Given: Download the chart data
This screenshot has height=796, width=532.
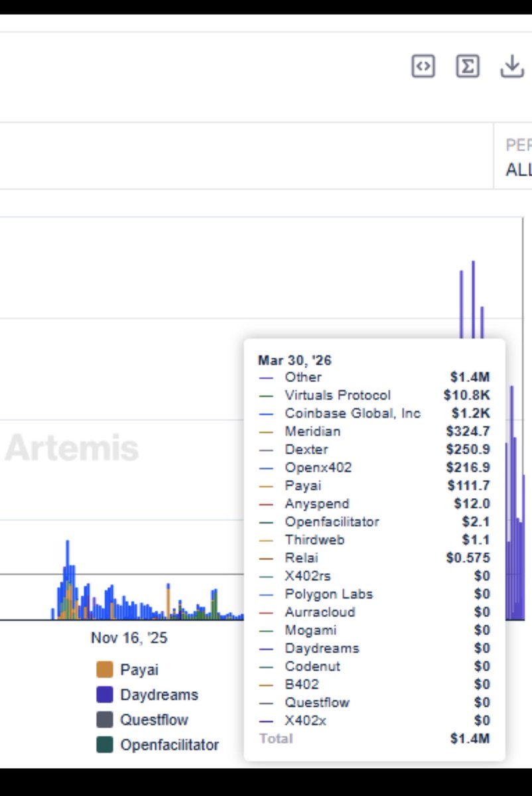Looking at the screenshot, I should [511, 66].
